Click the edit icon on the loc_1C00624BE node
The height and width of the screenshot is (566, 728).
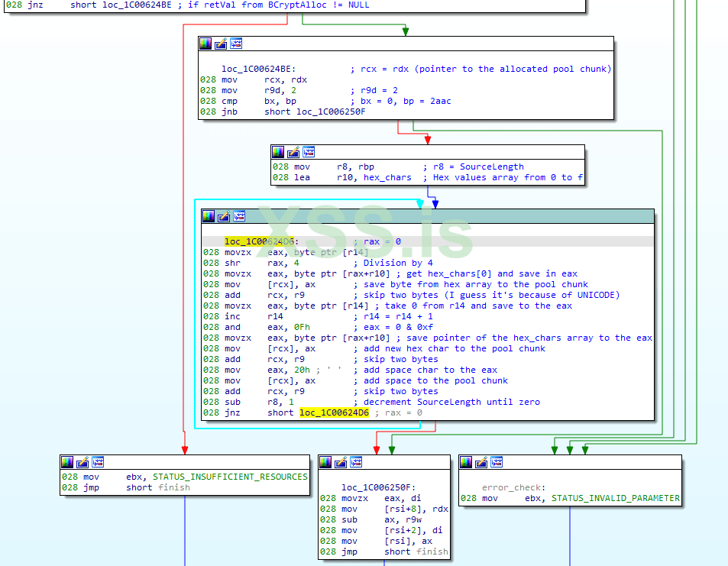point(221,44)
